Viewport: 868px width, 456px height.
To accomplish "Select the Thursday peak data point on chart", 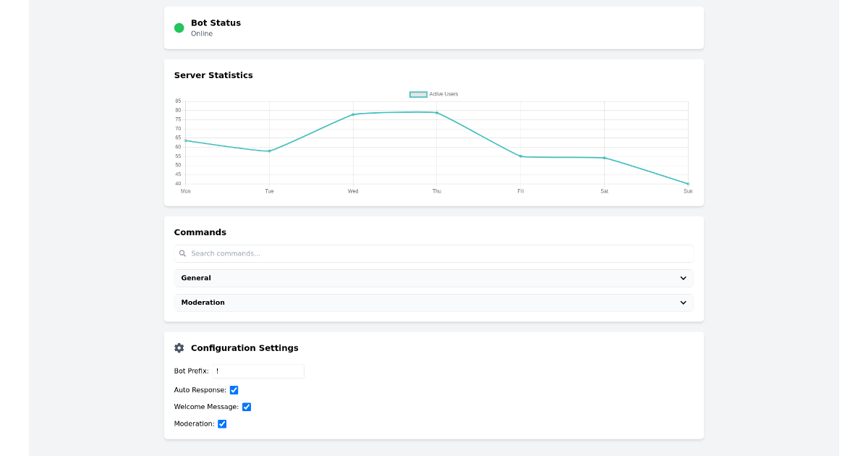I will 436,112.
